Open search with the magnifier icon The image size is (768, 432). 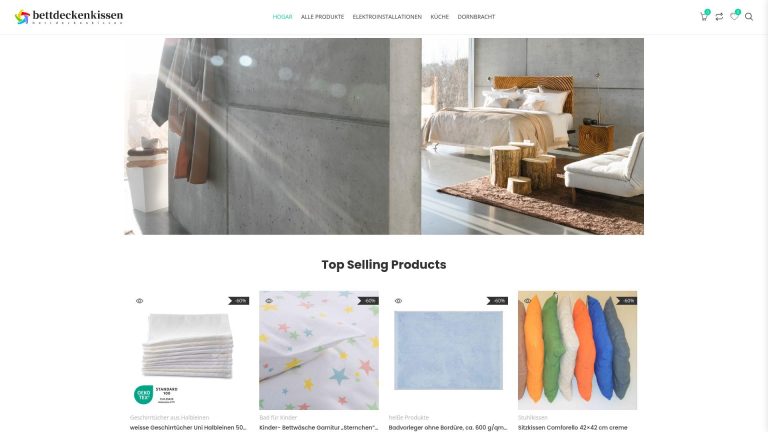point(749,17)
